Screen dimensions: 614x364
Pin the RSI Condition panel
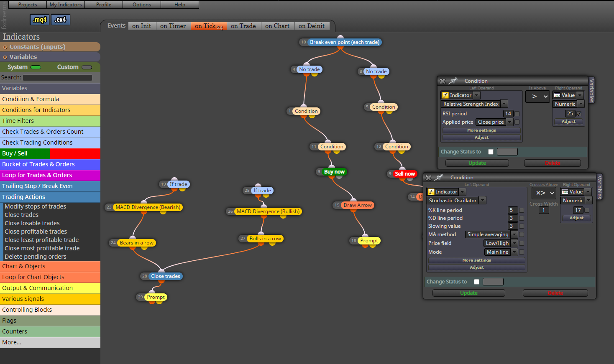(453, 81)
